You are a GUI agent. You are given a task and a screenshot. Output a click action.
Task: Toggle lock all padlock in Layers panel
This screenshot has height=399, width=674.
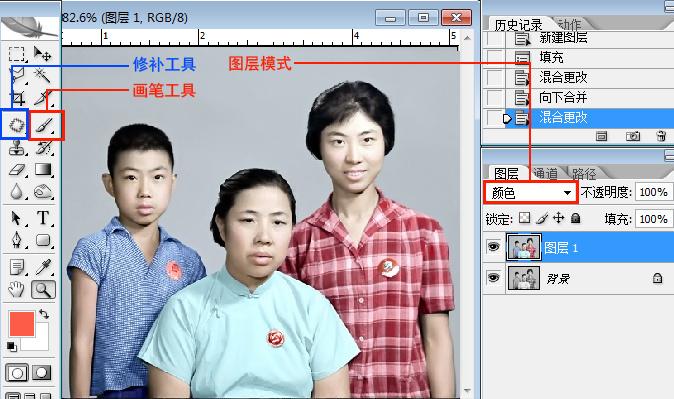pyautogui.click(x=576, y=218)
